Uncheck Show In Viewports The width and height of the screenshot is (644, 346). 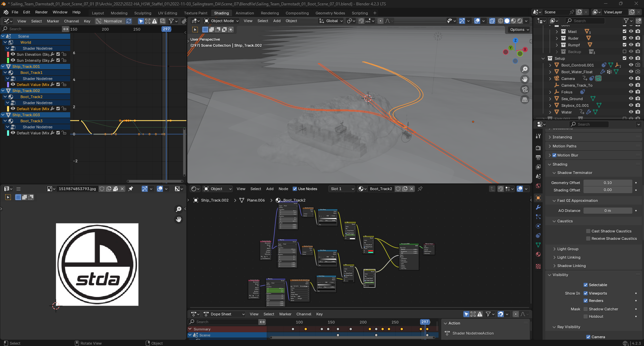coord(586,293)
